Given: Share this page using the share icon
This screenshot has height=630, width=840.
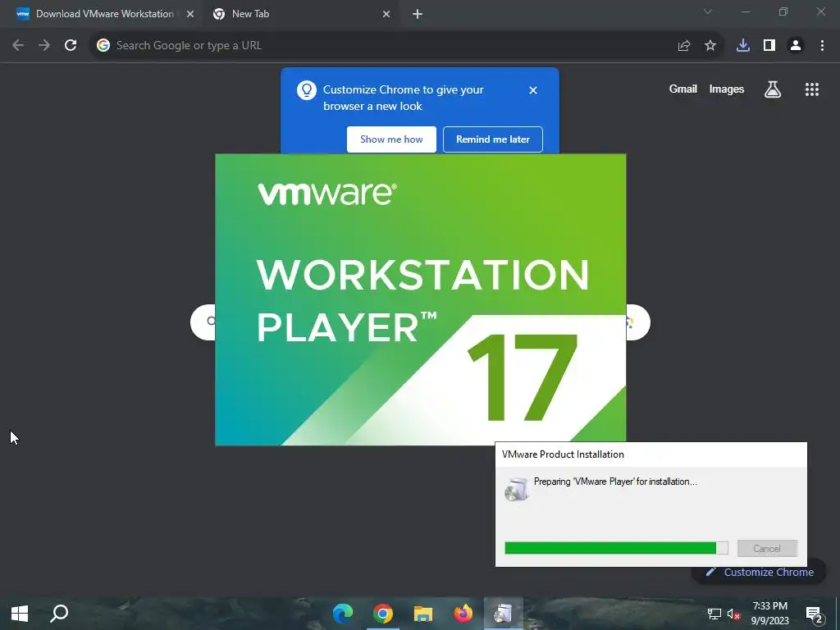Looking at the screenshot, I should tap(683, 46).
